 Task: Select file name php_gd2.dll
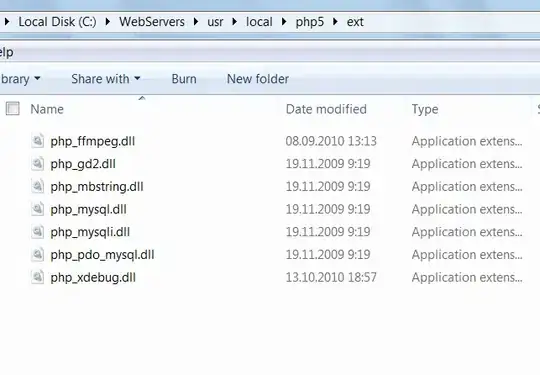[x=83, y=164]
